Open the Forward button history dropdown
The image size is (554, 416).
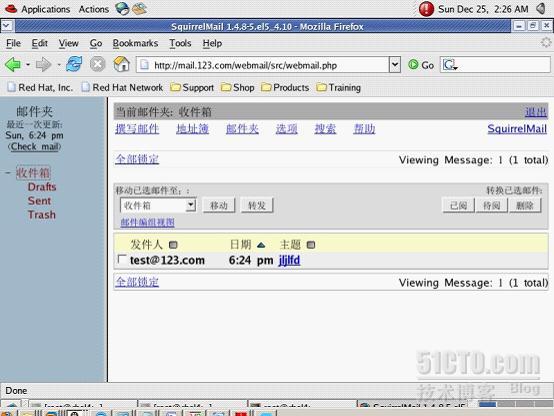(59, 65)
